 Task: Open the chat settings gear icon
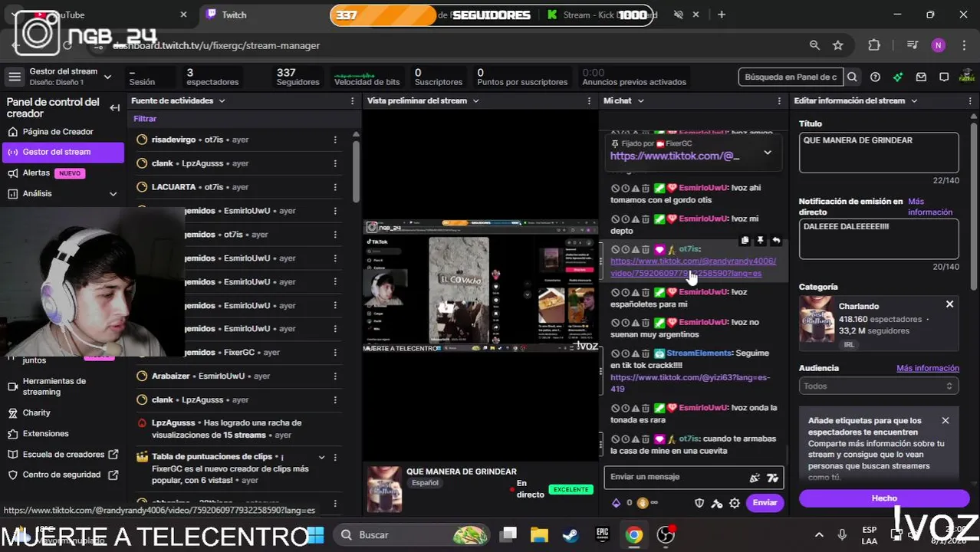(x=735, y=503)
